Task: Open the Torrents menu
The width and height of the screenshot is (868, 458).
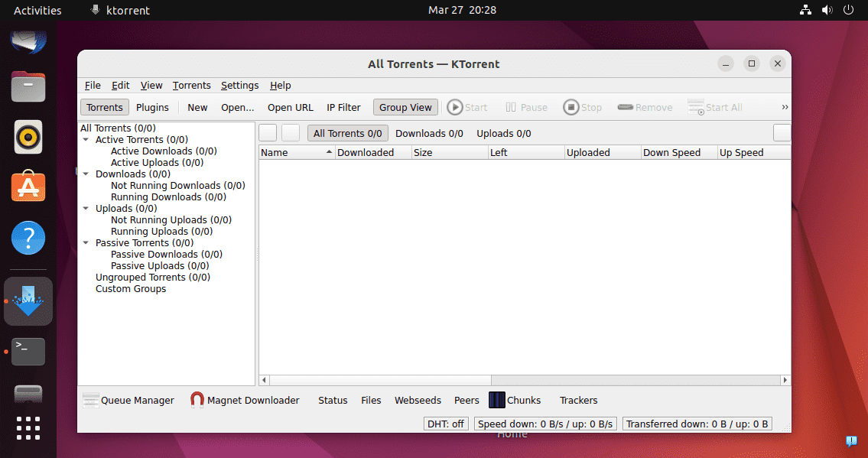Action: click(x=191, y=85)
